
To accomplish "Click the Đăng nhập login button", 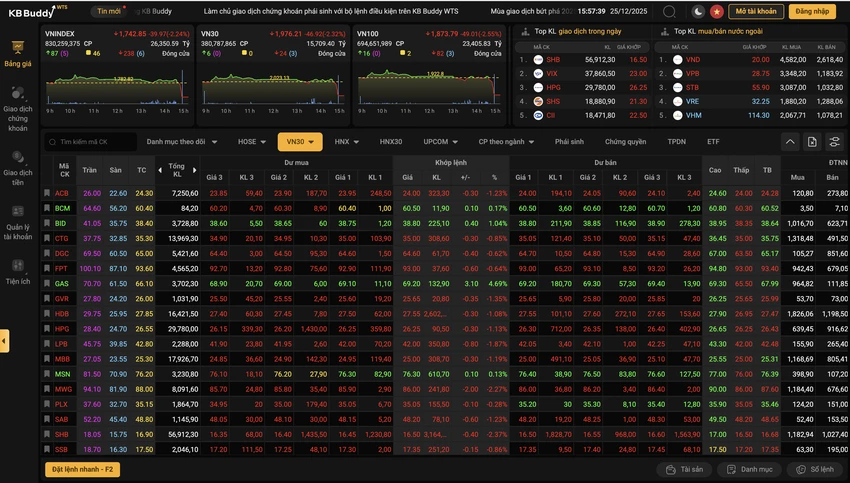I will coord(812,11).
